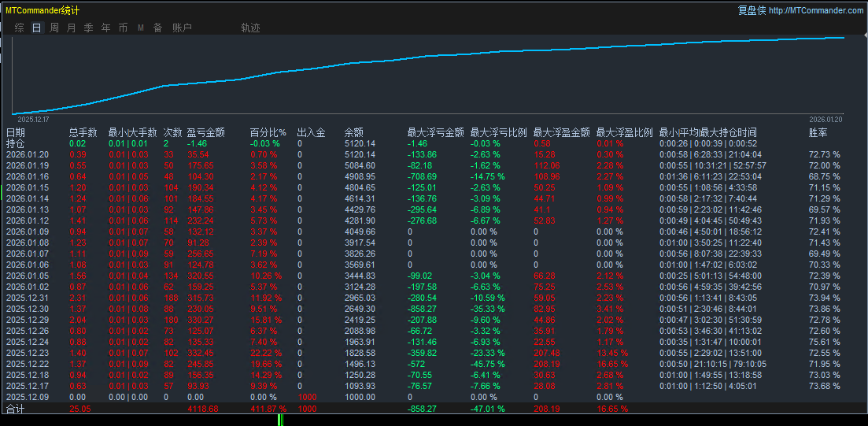Click the 持仓 positions row label
Image resolution: width=868 pixels, height=426 pixels.
point(16,143)
